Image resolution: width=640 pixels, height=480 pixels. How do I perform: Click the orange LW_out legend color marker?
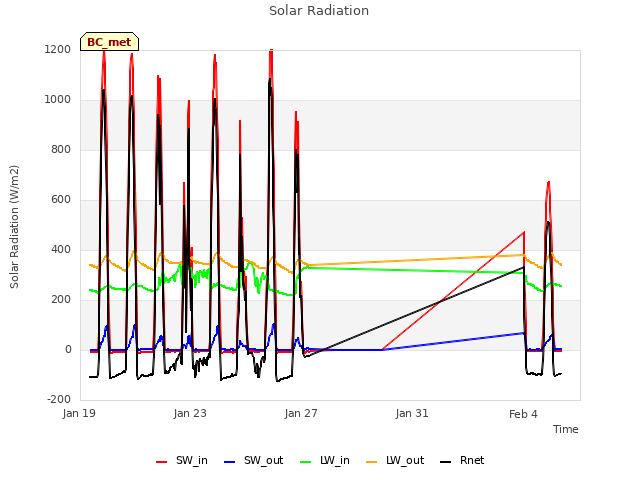372,462
